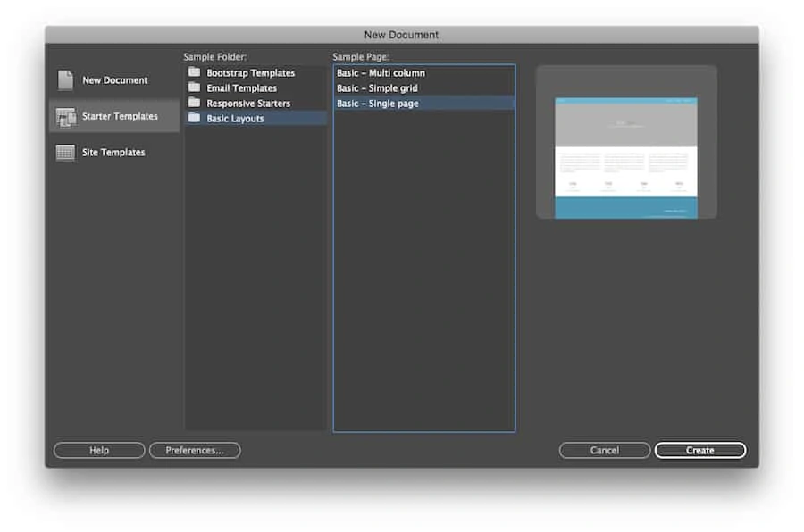This screenshot has width=804, height=532.
Task: Click the template preview thumbnail
Action: tap(626, 157)
